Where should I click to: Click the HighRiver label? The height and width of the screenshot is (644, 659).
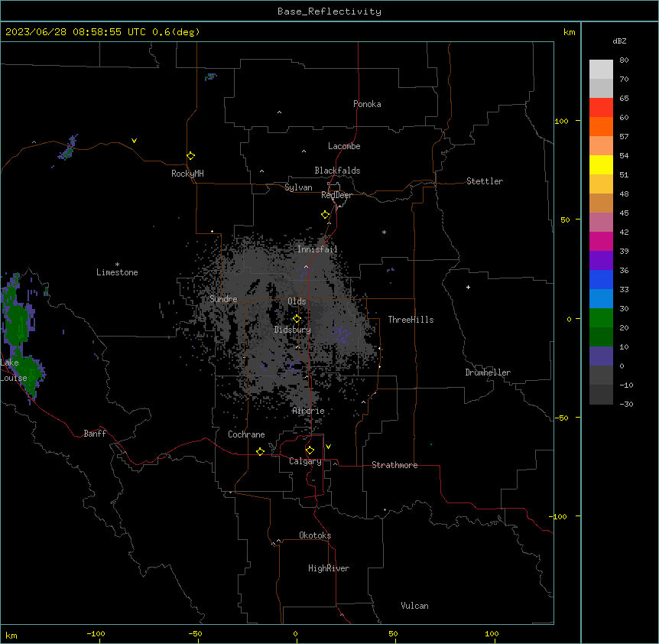(x=329, y=568)
